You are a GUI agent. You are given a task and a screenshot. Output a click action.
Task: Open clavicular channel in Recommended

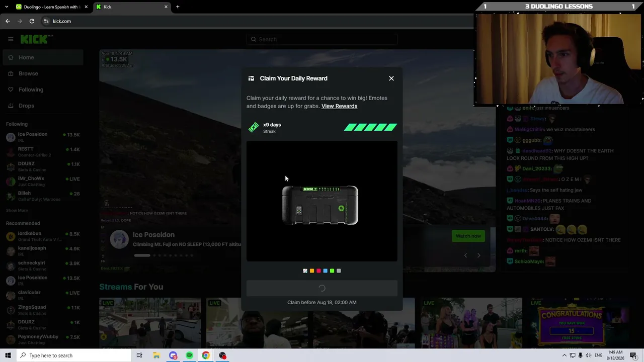(x=42, y=295)
